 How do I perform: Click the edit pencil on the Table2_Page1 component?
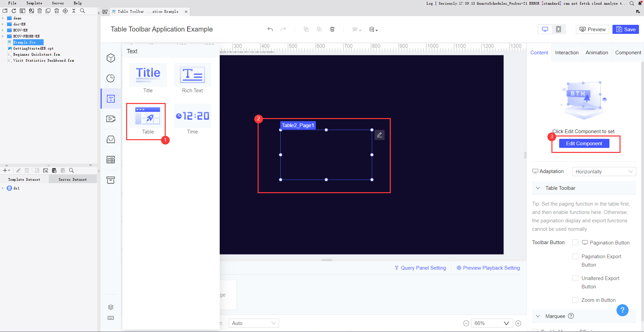(379, 134)
